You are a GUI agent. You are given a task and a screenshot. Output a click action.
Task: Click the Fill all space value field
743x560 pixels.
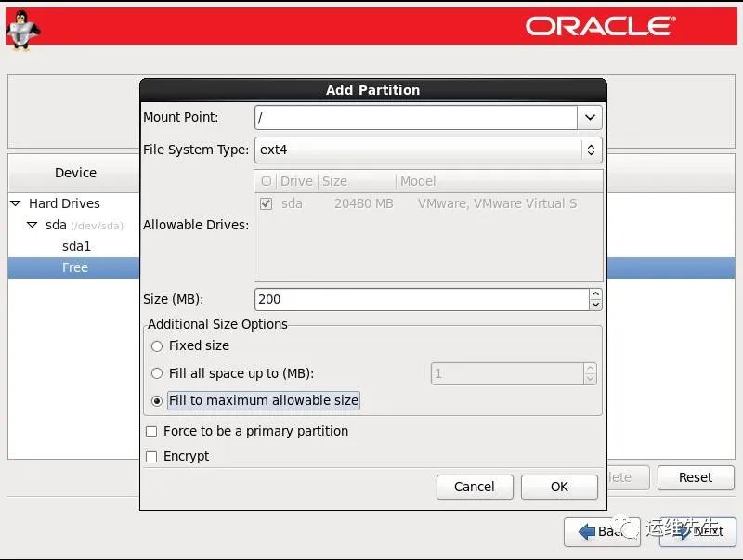pyautogui.click(x=507, y=374)
